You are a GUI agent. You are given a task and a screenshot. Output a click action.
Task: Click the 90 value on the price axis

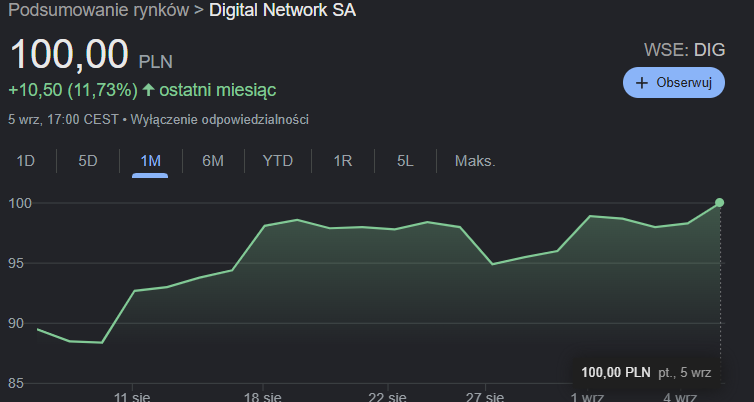[x=16, y=323]
